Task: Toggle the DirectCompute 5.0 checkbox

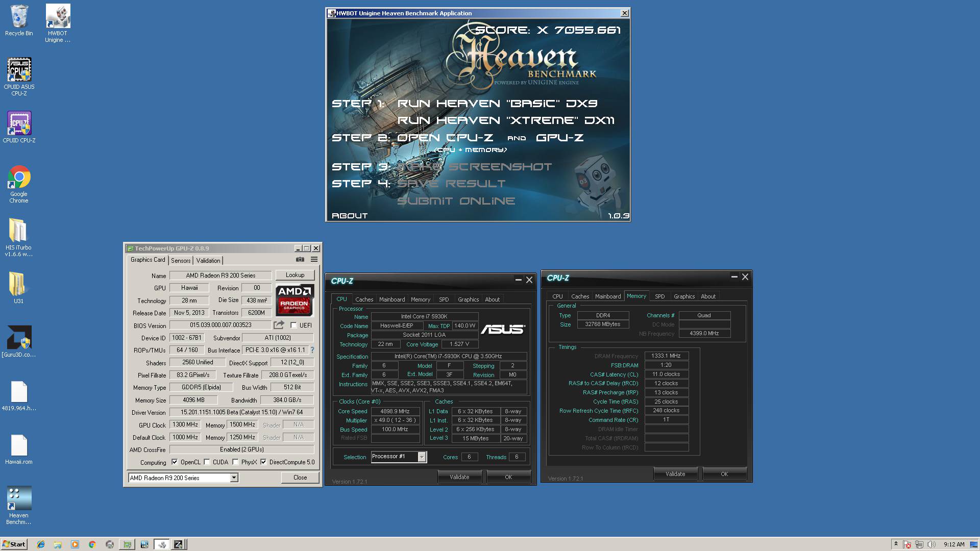Action: tap(263, 462)
